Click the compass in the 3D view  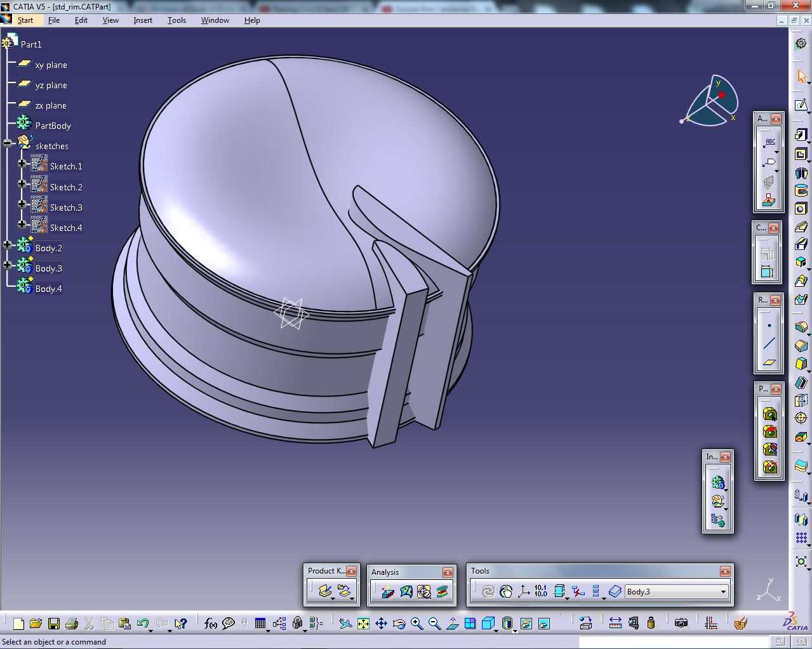[x=710, y=101]
